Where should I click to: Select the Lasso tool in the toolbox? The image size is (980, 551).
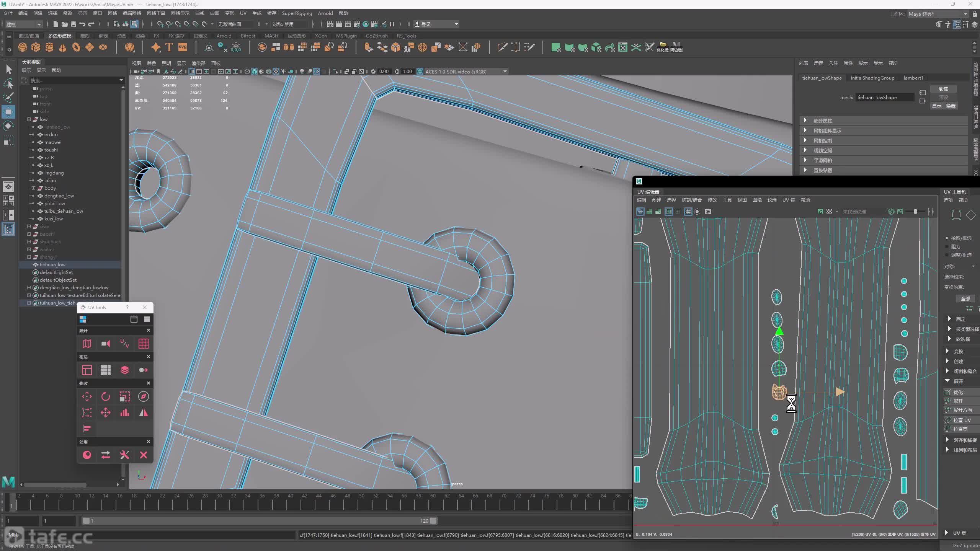pyautogui.click(x=8, y=83)
